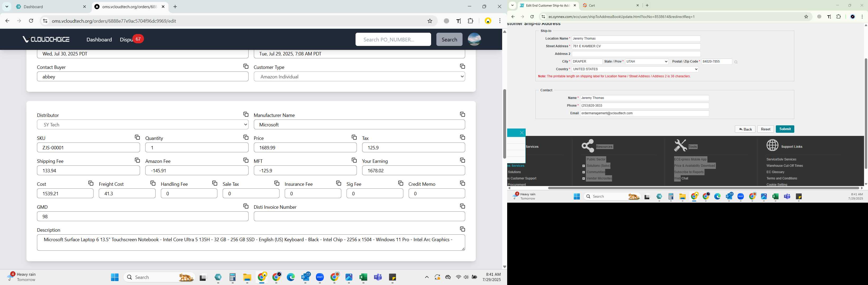The width and height of the screenshot is (868, 285).
Task: Copy the Disti Invoice Number
Action: [x=462, y=206]
